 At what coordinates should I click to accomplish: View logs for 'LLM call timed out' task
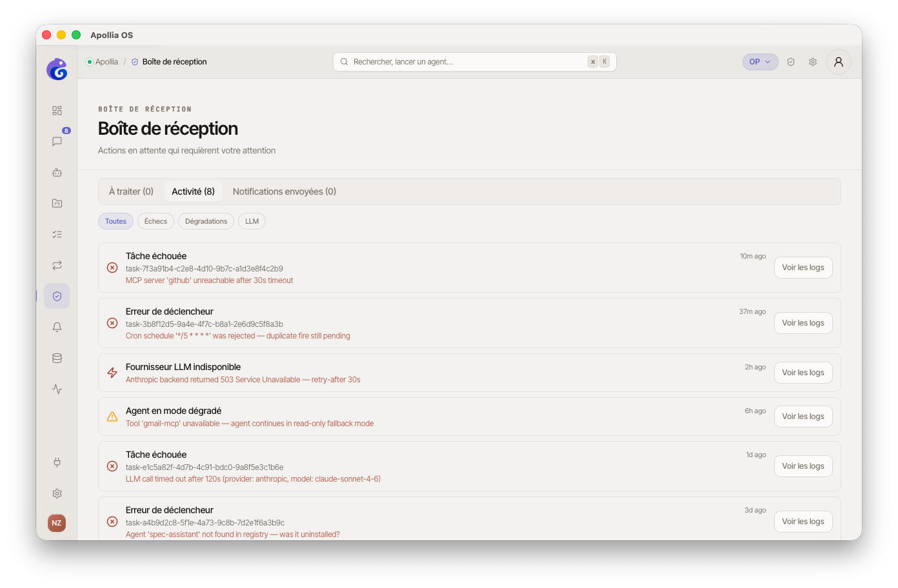coord(803,466)
